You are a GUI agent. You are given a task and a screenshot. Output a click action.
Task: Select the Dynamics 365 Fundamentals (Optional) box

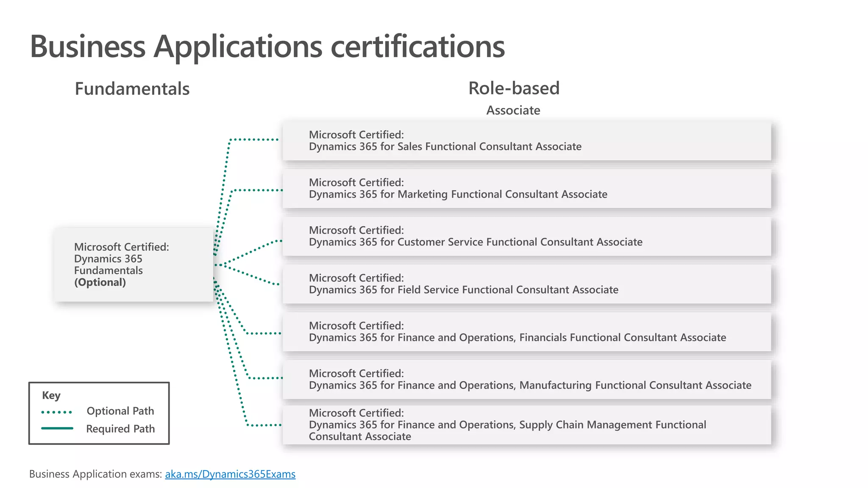pos(134,265)
